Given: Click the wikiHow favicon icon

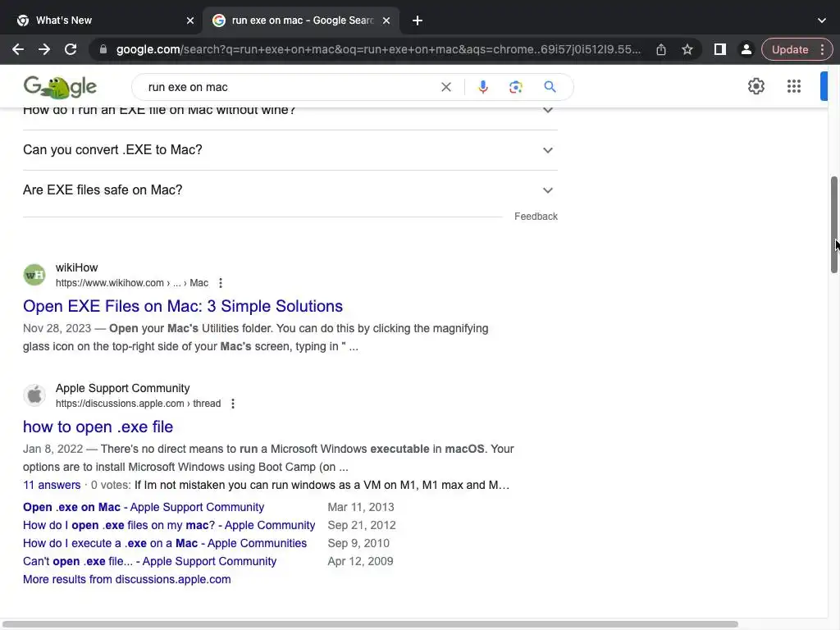Looking at the screenshot, I should point(34,275).
